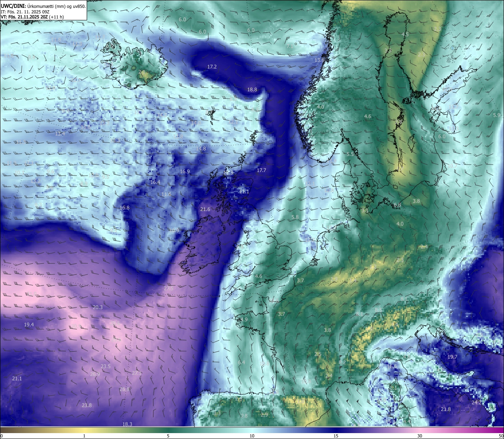The image size is (504, 439).
Task: Click the 23.5 value in the pink area
Action: (x=106, y=367)
